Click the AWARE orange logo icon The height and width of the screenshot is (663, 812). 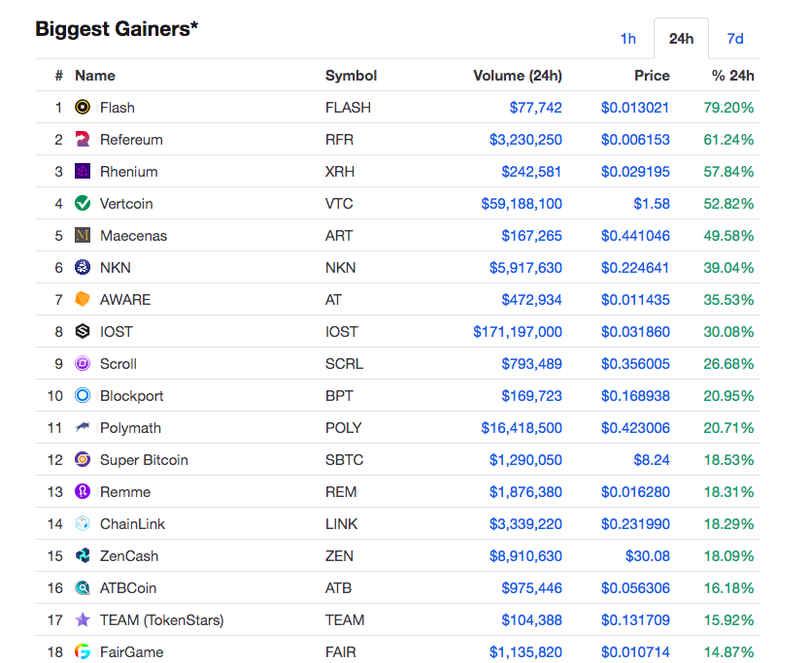(x=83, y=300)
